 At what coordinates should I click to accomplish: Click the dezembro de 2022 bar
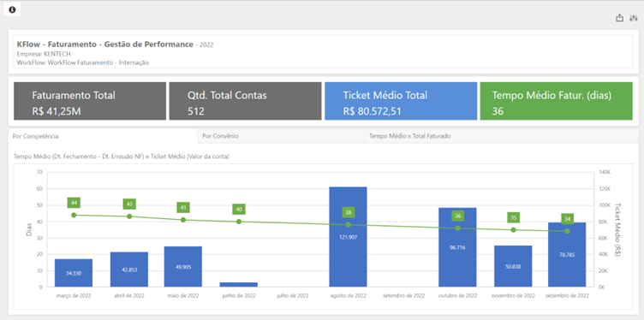(567, 254)
